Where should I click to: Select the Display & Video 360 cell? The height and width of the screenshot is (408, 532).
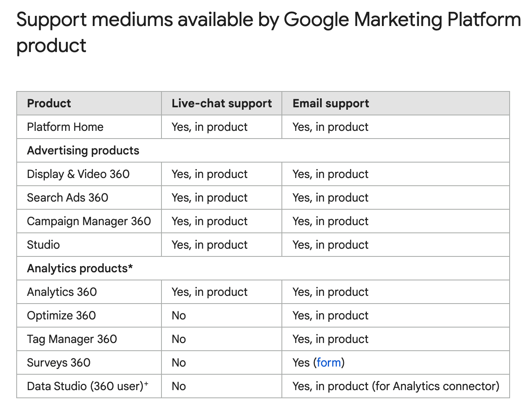click(x=78, y=174)
